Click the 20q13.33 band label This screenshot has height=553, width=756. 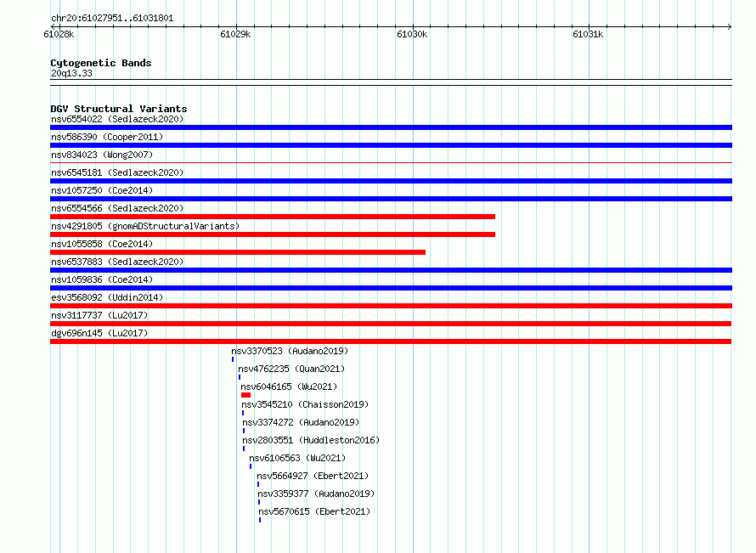71,73
